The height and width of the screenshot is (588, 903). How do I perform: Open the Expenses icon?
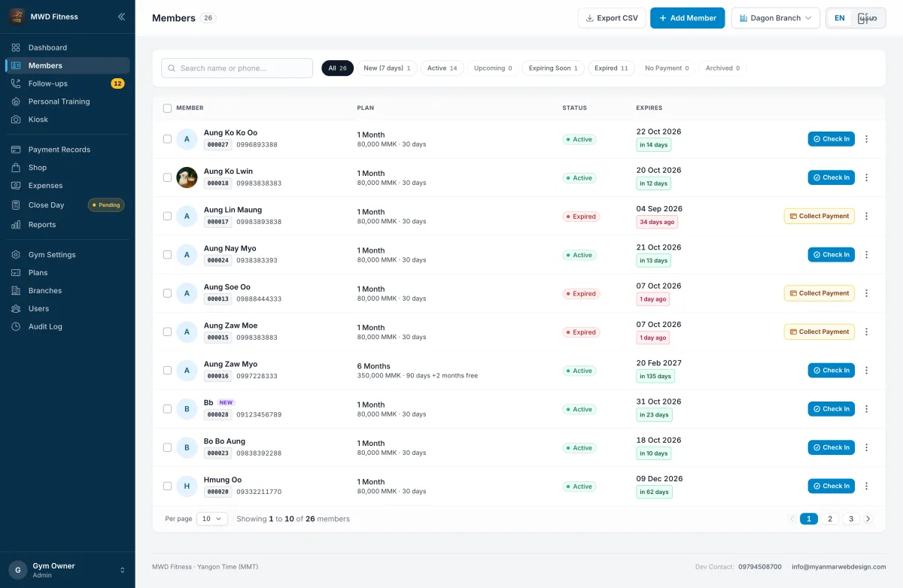[x=16, y=186]
